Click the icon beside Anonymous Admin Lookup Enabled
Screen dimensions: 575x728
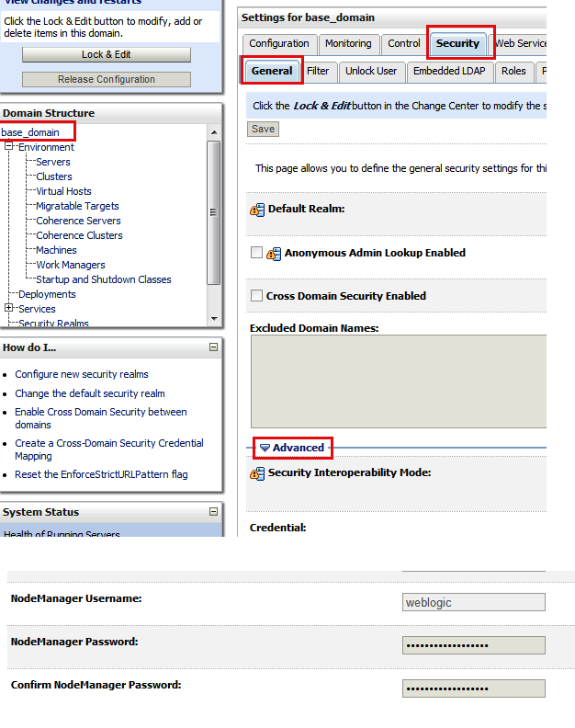pyautogui.click(x=274, y=254)
